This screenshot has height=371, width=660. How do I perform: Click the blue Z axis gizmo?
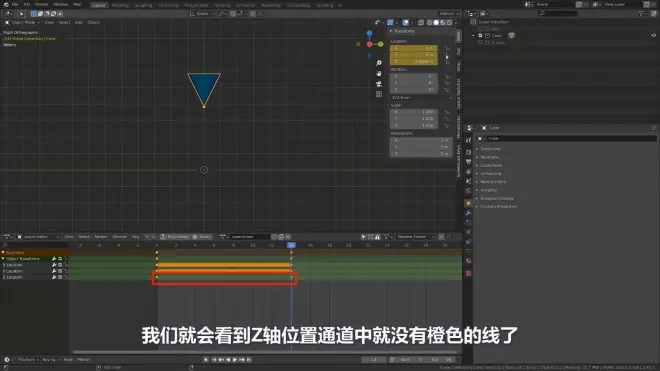click(369, 33)
